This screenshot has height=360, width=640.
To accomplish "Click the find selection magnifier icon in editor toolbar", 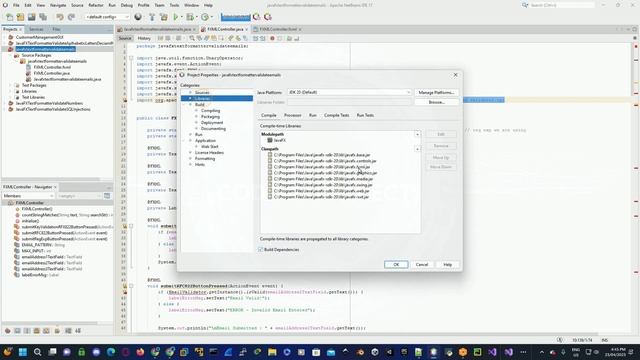I will [192, 38].
